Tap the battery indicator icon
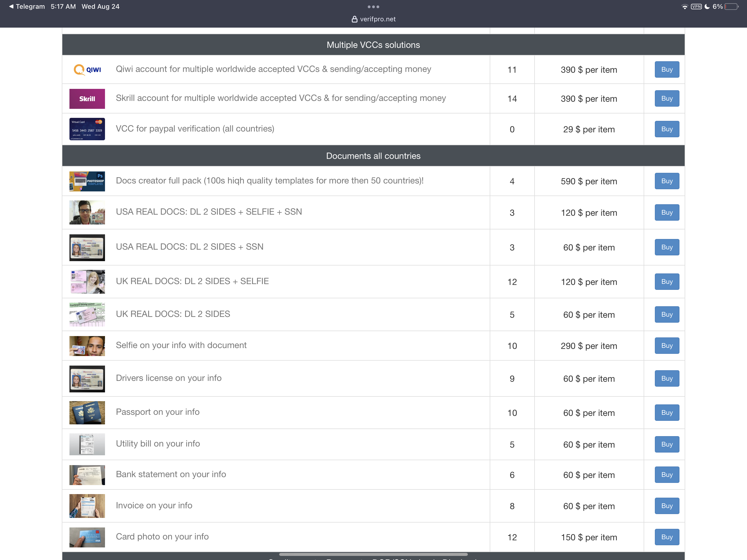Image resolution: width=747 pixels, height=560 pixels. tap(731, 7)
